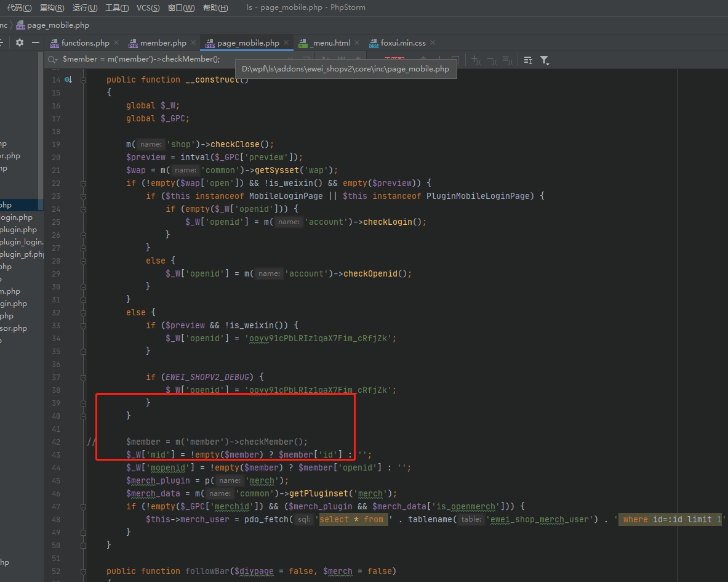Viewport: 728px width, 582px height.
Task: Collapse __construct function fold at line 14
Action: point(83,80)
